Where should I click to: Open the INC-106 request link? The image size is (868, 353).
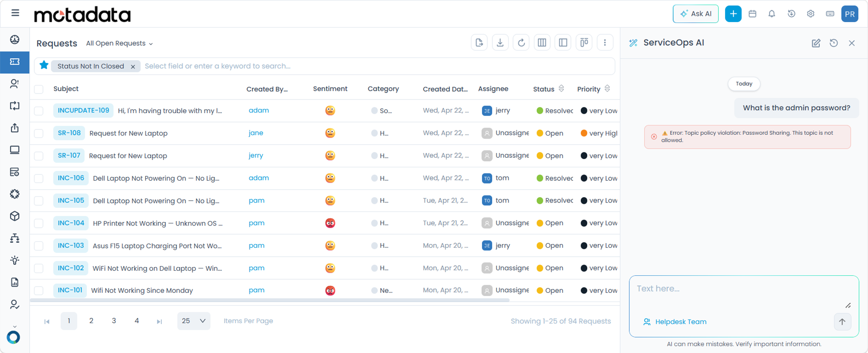click(x=71, y=178)
